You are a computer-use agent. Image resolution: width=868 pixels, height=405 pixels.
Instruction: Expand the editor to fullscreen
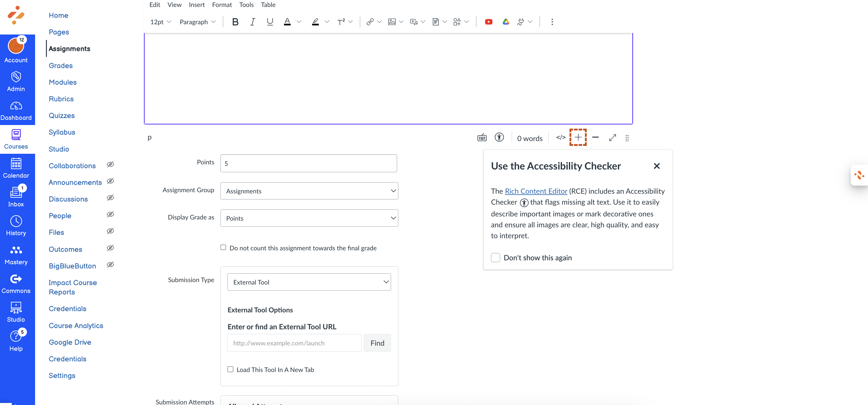[x=612, y=138]
